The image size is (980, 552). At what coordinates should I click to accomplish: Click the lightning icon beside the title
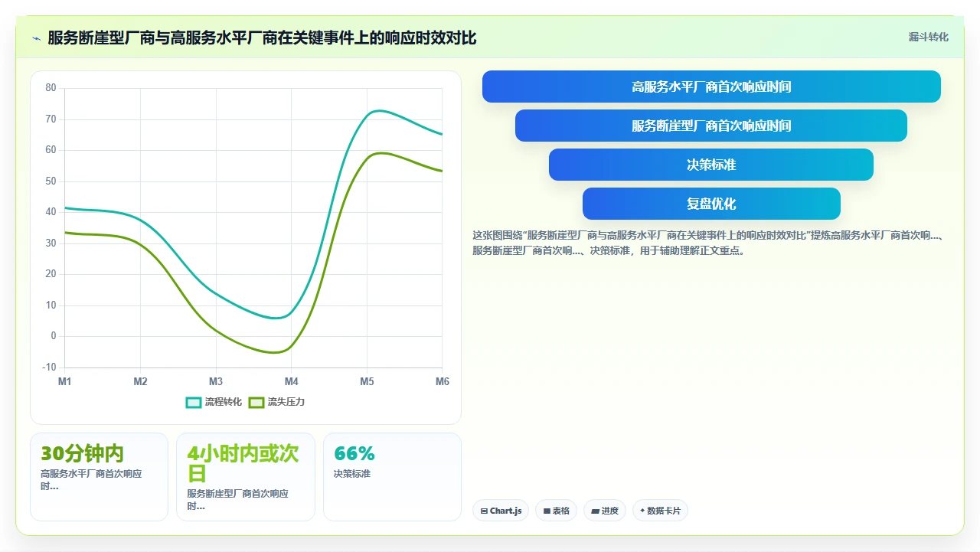[x=36, y=38]
